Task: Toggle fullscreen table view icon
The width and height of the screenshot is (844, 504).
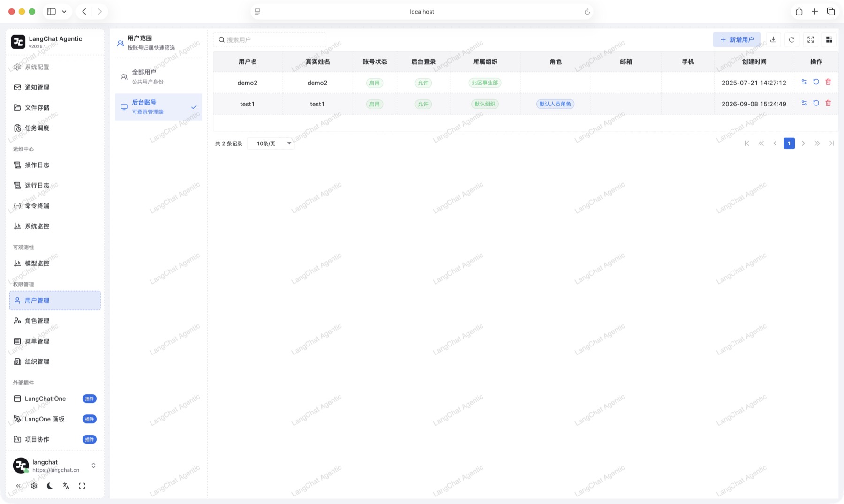Action: tap(810, 39)
